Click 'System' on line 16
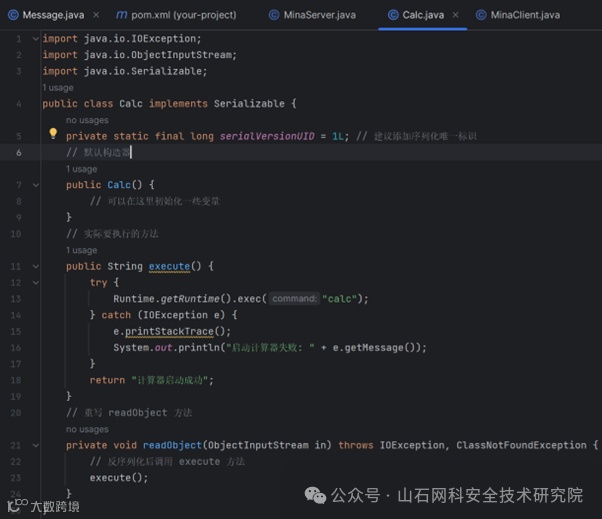This screenshot has width=602, height=519. point(131,348)
